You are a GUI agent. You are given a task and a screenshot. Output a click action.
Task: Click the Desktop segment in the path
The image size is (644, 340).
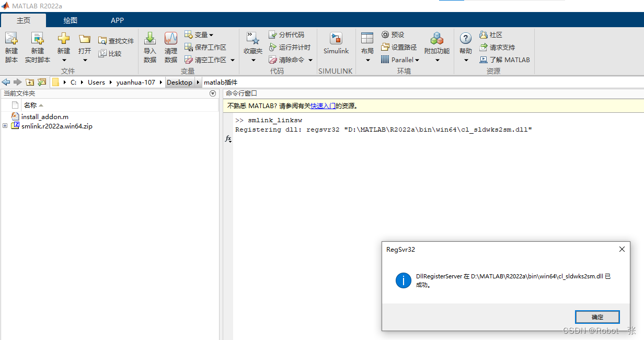point(179,83)
